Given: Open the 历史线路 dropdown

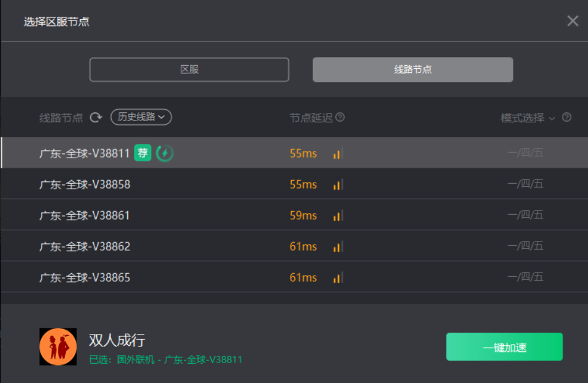Looking at the screenshot, I should click(x=141, y=117).
